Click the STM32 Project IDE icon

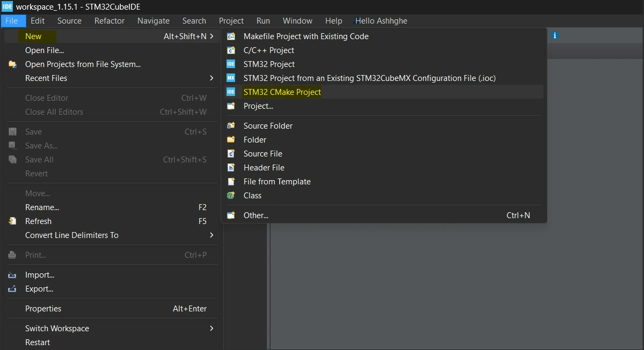[x=231, y=64]
